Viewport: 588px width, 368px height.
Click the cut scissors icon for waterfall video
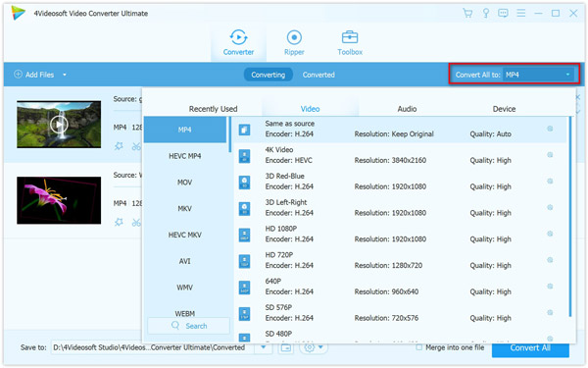(136, 146)
